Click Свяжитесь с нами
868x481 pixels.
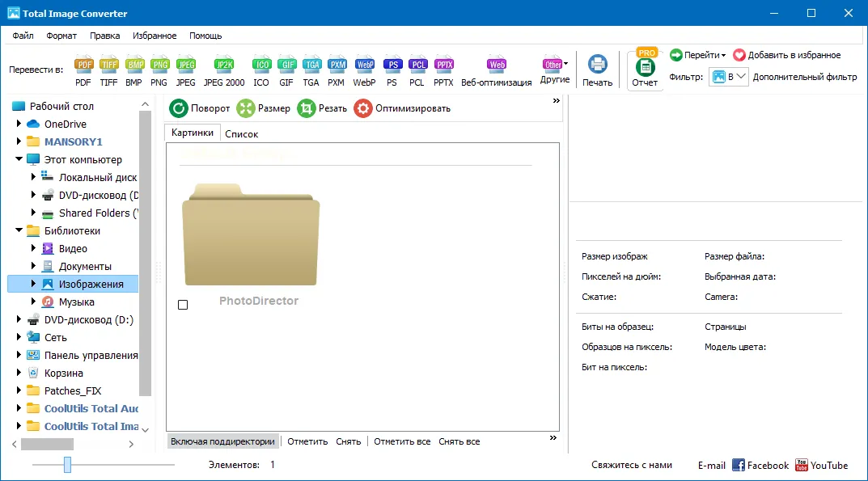(632, 465)
